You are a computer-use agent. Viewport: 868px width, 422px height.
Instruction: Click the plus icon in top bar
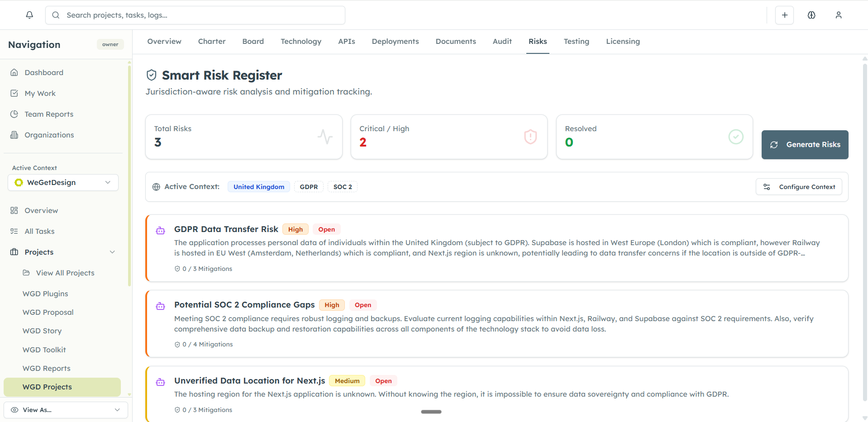(x=784, y=15)
